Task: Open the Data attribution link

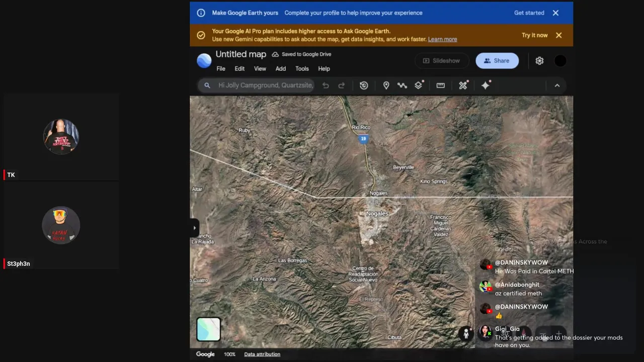Action: [262, 354]
